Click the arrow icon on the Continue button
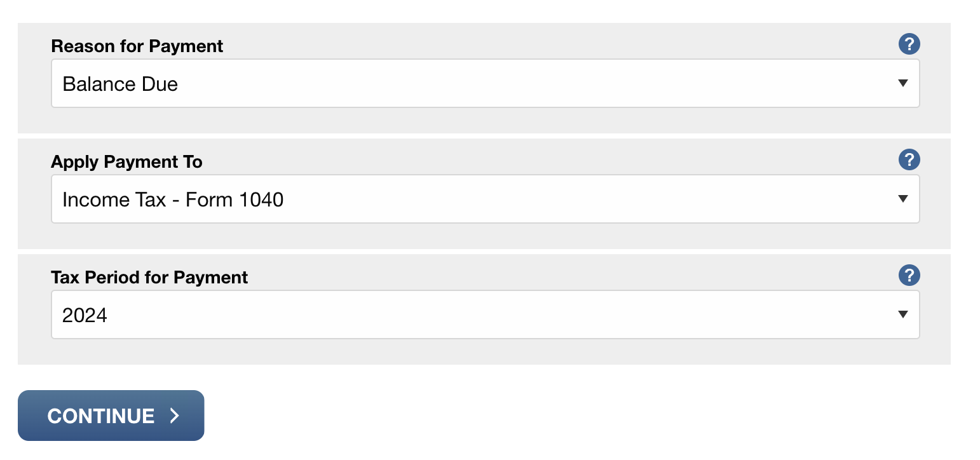 [x=175, y=416]
